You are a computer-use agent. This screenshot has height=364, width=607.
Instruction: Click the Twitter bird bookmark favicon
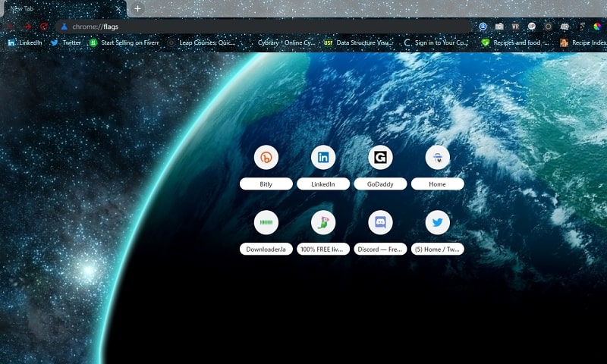(55, 42)
